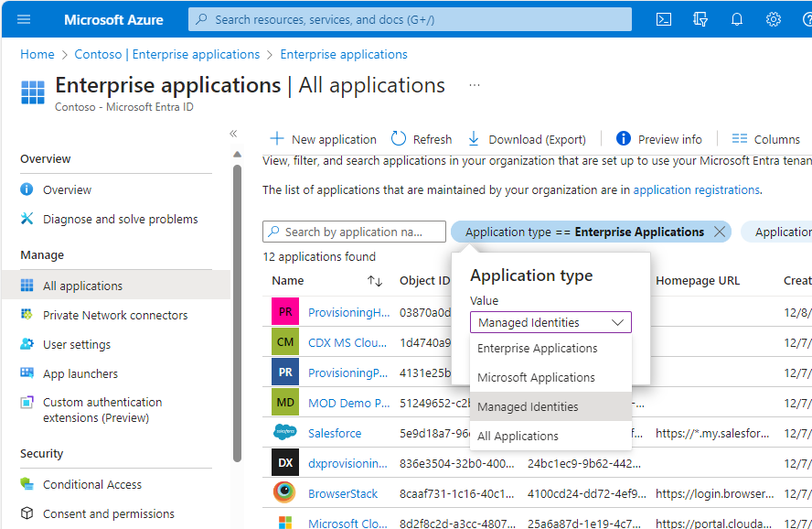Click the BrowserStack application icon
The height and width of the screenshot is (529, 812).
(x=284, y=492)
